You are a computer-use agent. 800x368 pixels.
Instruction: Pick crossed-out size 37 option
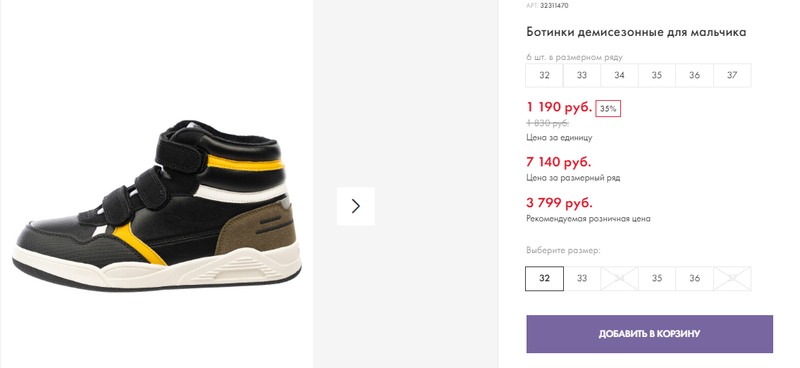(x=732, y=278)
